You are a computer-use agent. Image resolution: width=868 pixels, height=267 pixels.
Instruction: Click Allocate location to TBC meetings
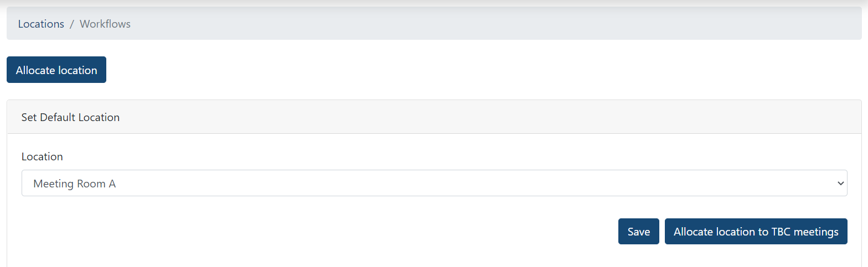click(756, 232)
